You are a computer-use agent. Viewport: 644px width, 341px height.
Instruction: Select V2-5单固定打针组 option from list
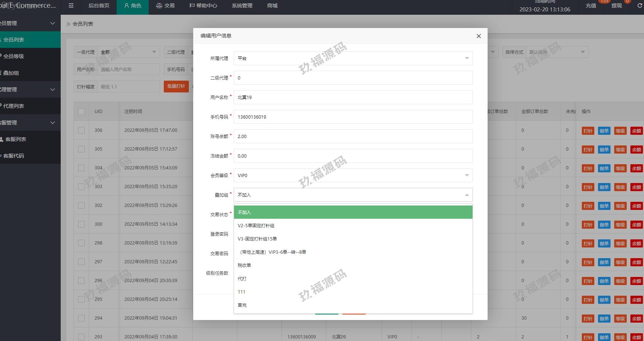pyautogui.click(x=256, y=226)
